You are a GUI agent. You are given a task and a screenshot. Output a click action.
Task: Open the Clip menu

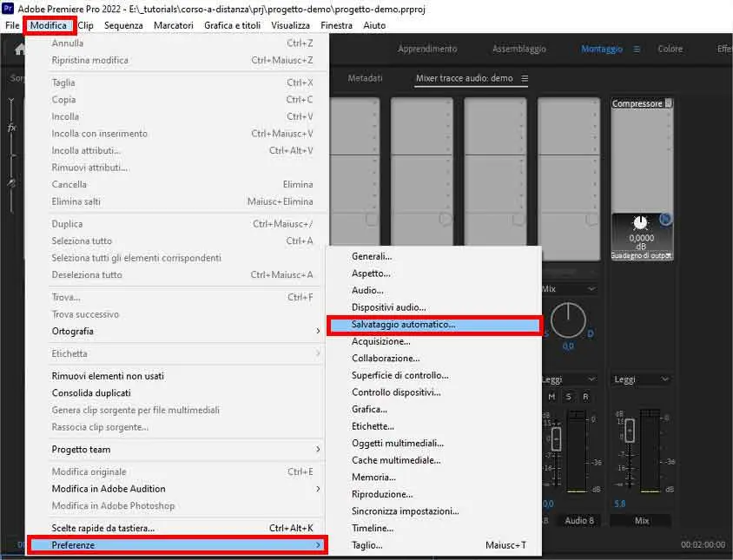pos(86,25)
